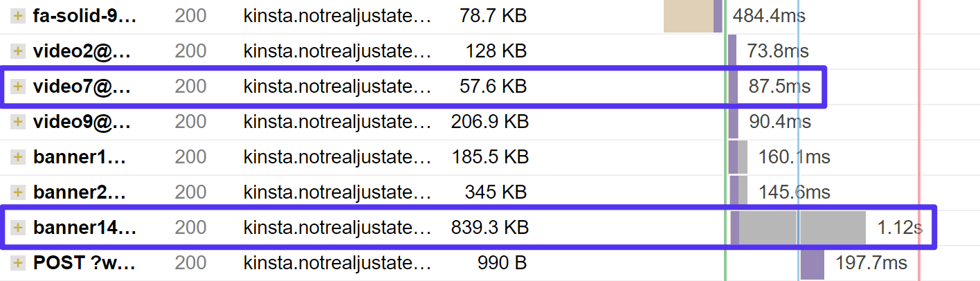Expand the POST ?w request row
980x281 pixels.
pos(17,262)
